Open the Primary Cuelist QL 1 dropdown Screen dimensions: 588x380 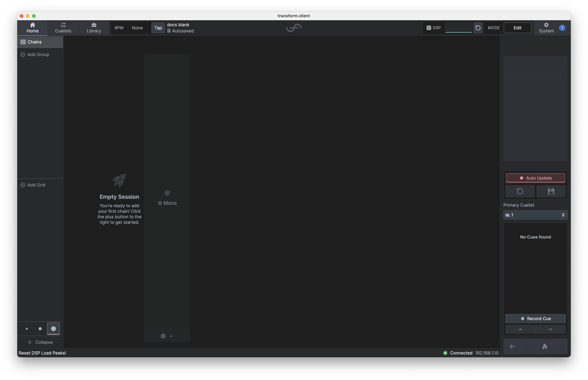click(535, 215)
